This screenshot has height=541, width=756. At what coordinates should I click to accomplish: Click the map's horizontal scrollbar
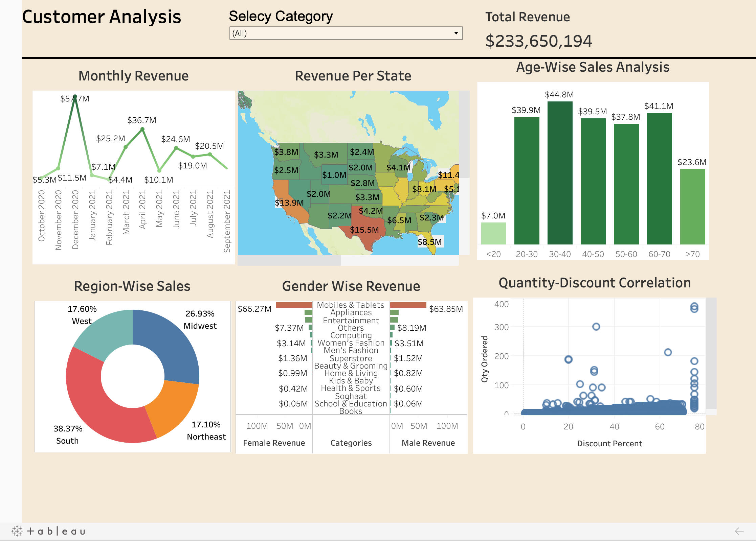(289, 260)
